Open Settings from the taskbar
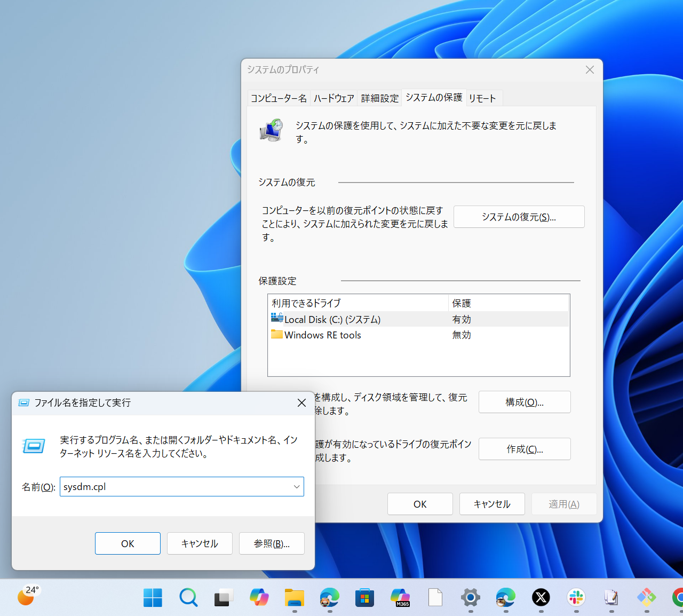 [x=470, y=597]
